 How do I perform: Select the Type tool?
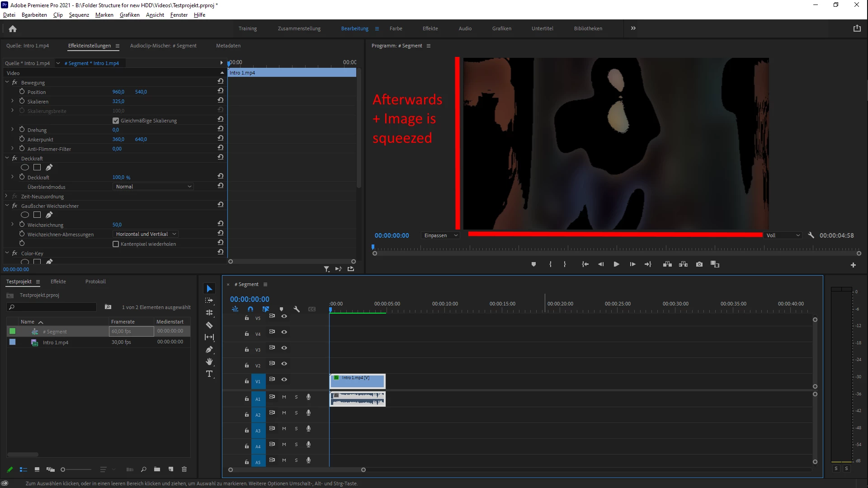tap(209, 374)
